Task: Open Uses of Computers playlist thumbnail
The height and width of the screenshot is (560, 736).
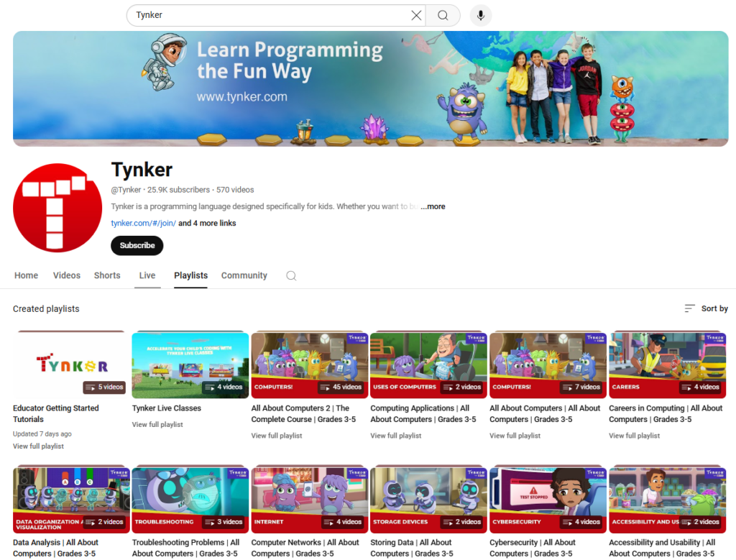Action: 428,365
